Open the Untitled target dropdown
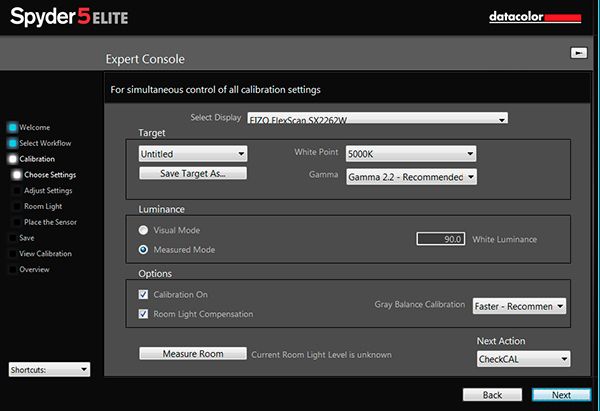 click(x=193, y=154)
